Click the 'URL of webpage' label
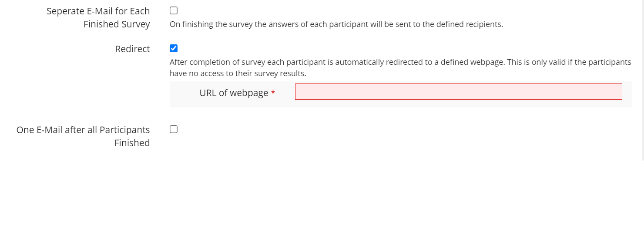This screenshot has width=644, height=251. (x=234, y=93)
